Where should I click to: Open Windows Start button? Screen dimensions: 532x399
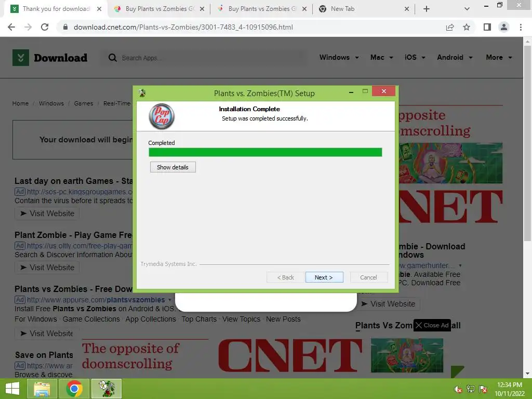pyautogui.click(x=12, y=389)
